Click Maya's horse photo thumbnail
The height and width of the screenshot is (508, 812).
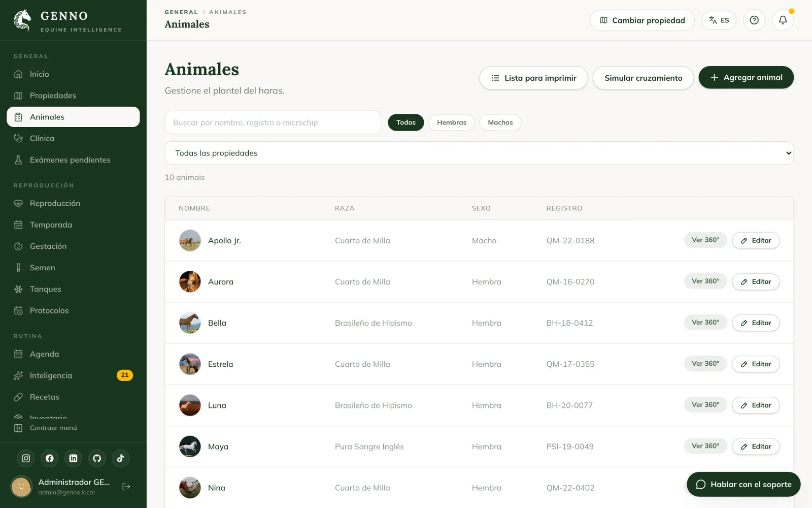[190, 447]
